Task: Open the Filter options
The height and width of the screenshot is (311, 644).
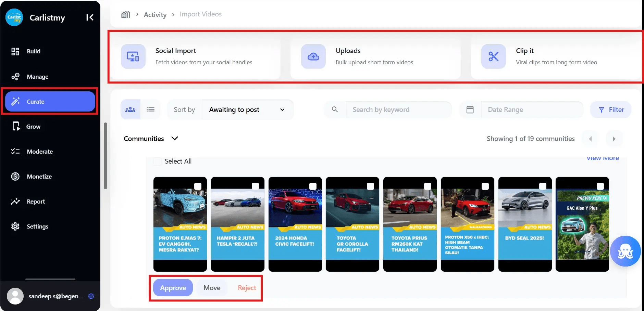Action: tap(611, 109)
